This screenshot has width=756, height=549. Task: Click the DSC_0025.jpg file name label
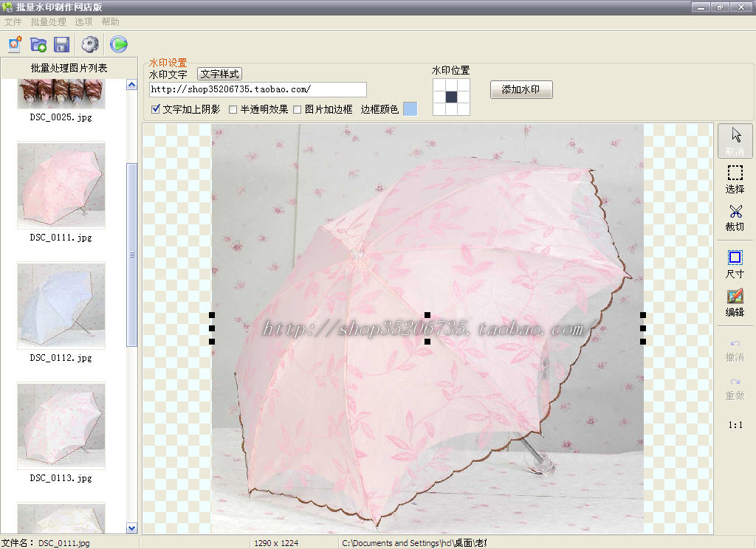tap(61, 117)
